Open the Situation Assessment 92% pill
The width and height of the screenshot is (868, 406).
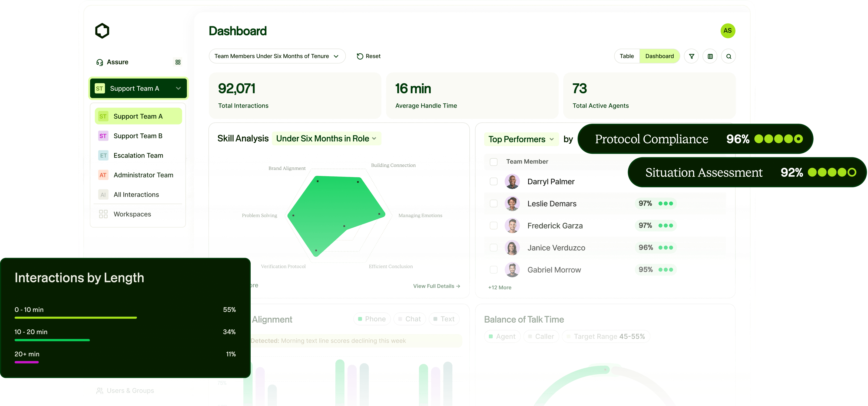tap(747, 172)
